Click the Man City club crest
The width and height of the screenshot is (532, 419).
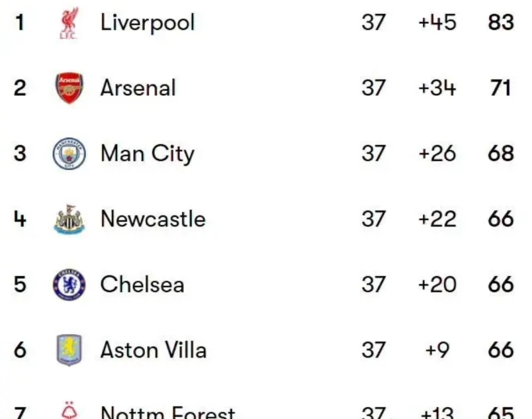69,154
